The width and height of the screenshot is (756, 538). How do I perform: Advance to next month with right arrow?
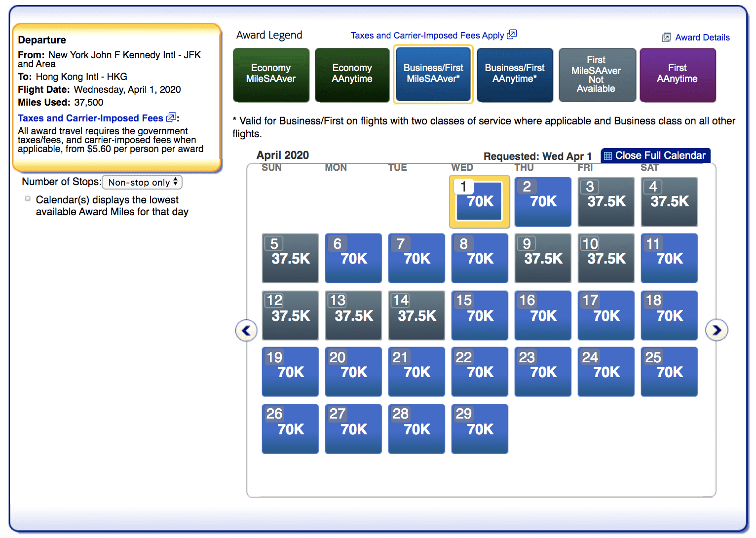(717, 330)
